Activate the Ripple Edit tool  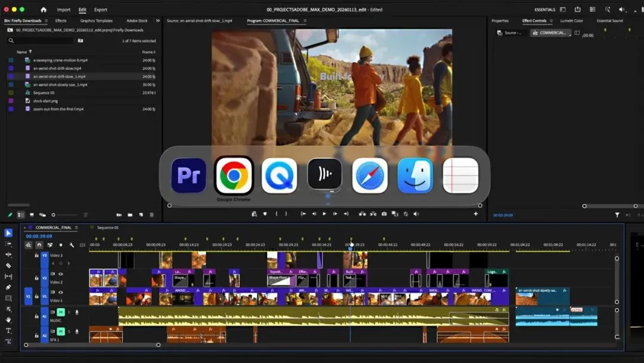tap(8, 254)
